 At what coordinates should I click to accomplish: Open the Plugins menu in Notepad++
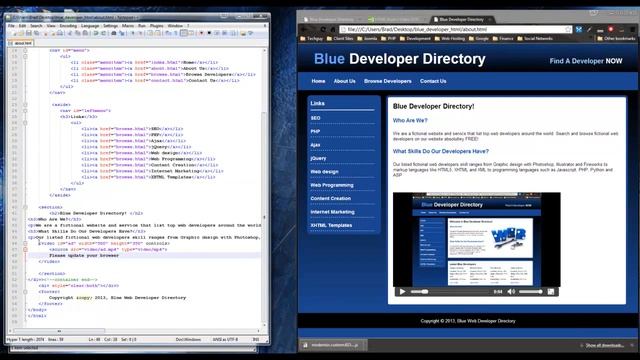point(157,26)
